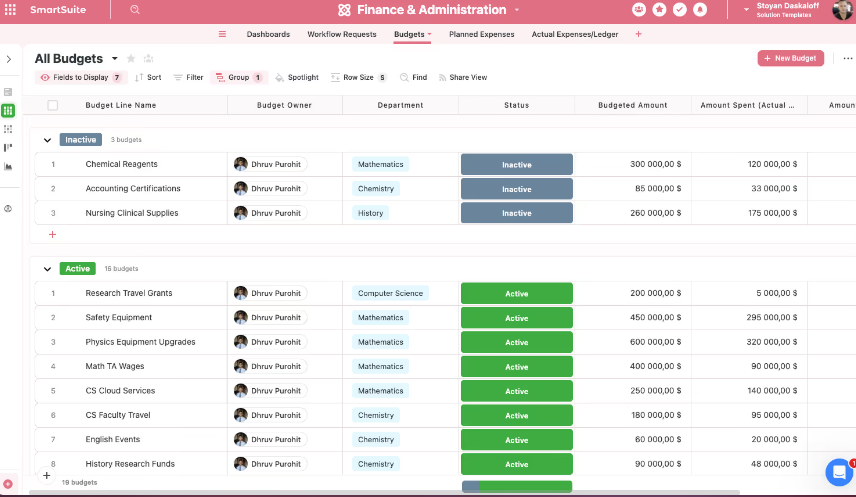Add a record with bottom plus icon
This screenshot has width=856, height=497.
(47, 476)
